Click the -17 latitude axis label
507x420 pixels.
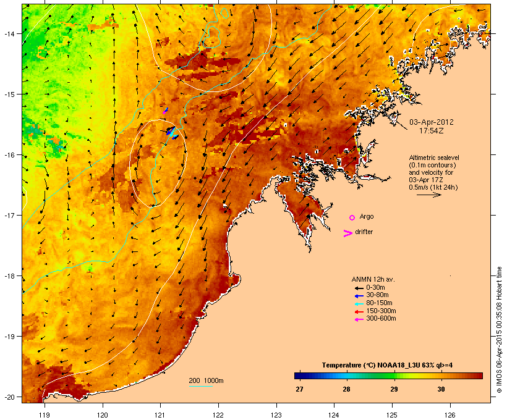(x=9, y=215)
